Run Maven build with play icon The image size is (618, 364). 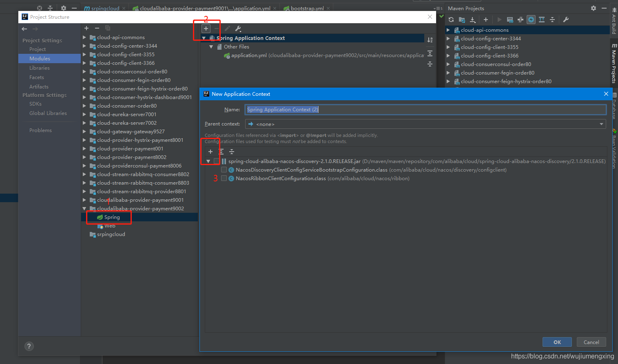(x=499, y=19)
